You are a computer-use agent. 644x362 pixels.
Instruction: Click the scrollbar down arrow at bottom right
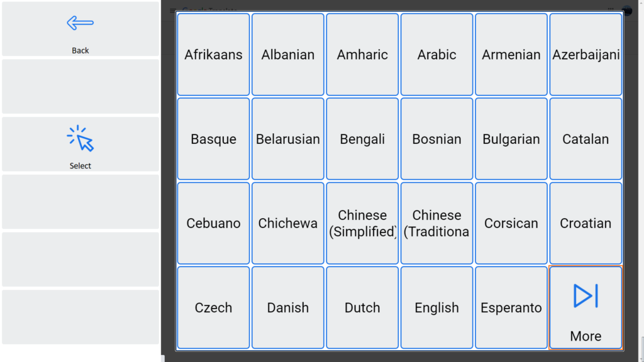point(640,357)
